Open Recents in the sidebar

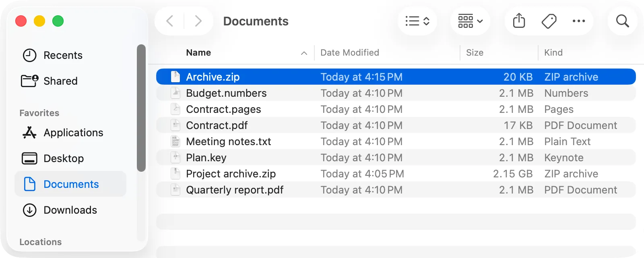[x=70, y=55]
